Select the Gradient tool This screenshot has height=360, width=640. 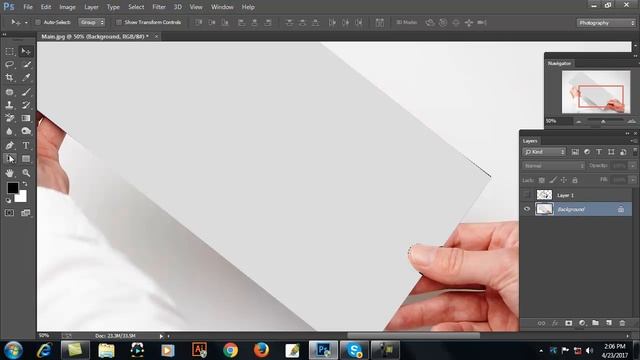click(26, 118)
